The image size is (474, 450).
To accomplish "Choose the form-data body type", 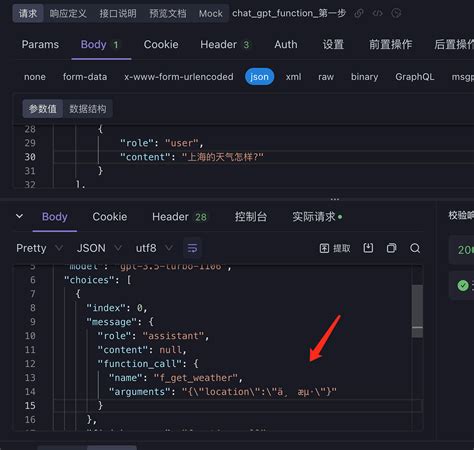I will tap(85, 77).
